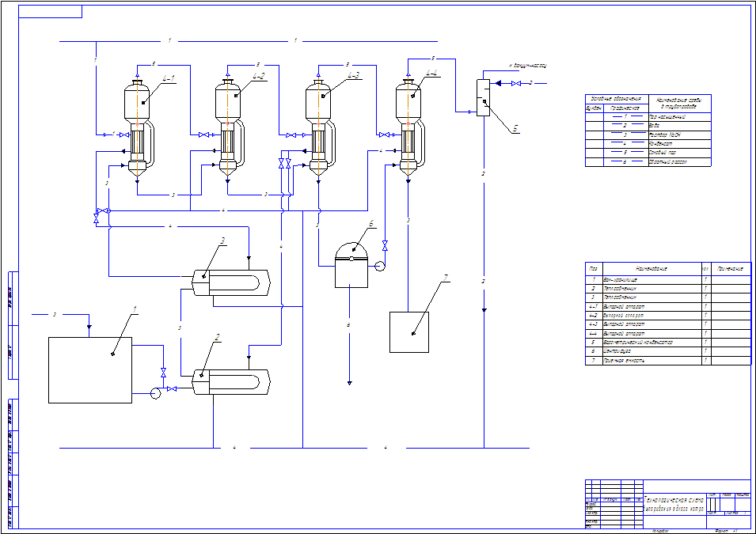Click legend header 'Графическое'
This screenshot has width=756, height=534.
625,108
